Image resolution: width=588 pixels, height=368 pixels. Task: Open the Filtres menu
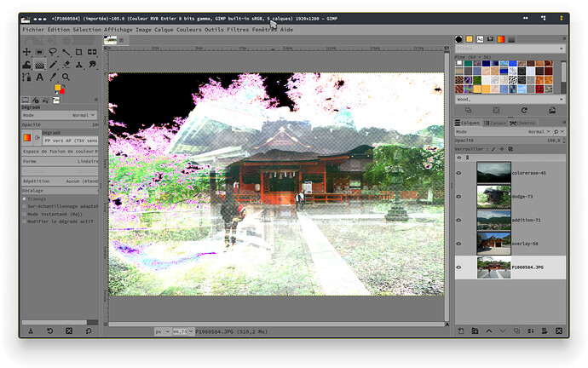tap(238, 30)
